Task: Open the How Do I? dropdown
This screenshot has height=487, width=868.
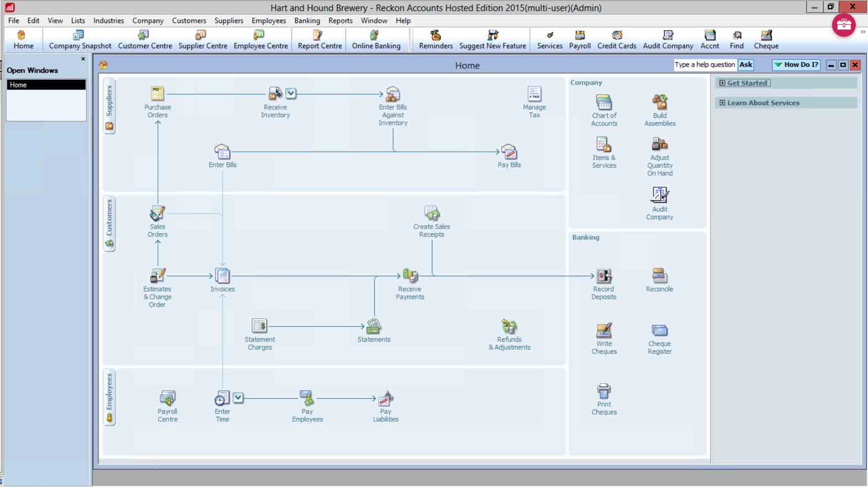Action: (796, 65)
